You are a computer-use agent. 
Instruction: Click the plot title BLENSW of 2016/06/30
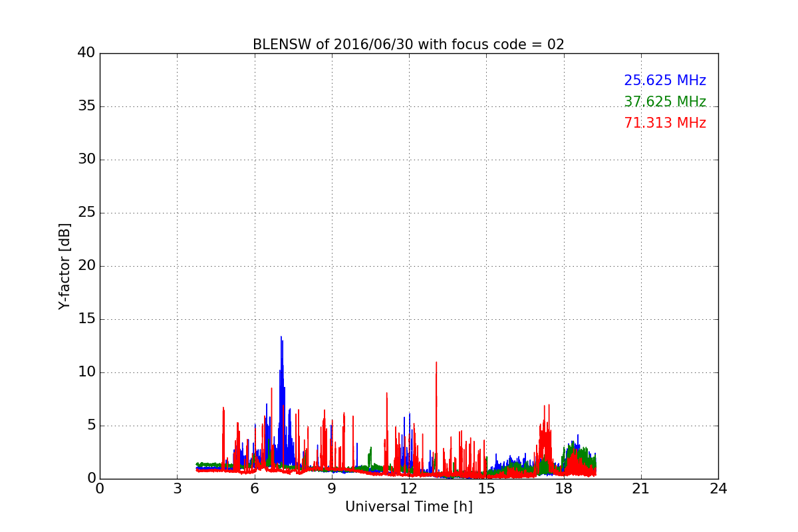point(408,45)
